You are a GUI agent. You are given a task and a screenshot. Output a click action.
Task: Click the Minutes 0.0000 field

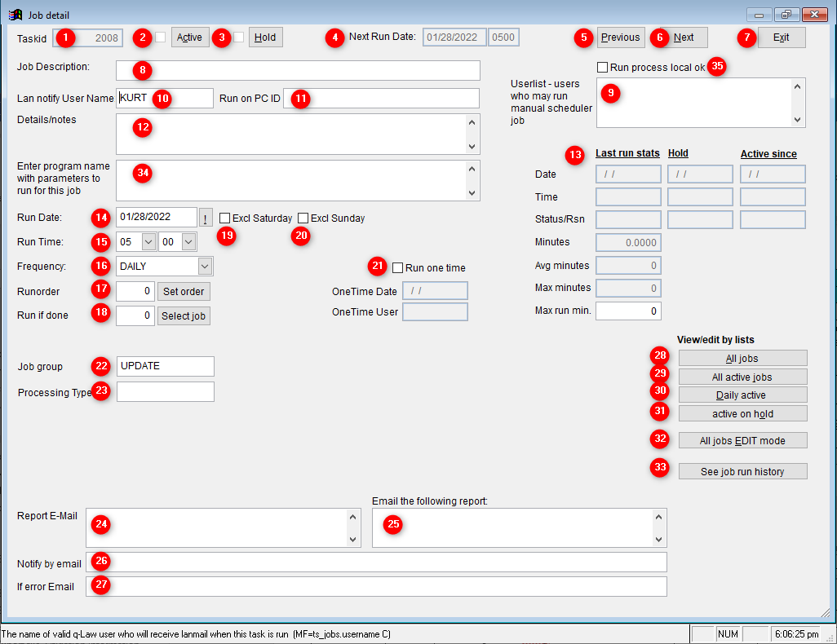click(x=628, y=242)
